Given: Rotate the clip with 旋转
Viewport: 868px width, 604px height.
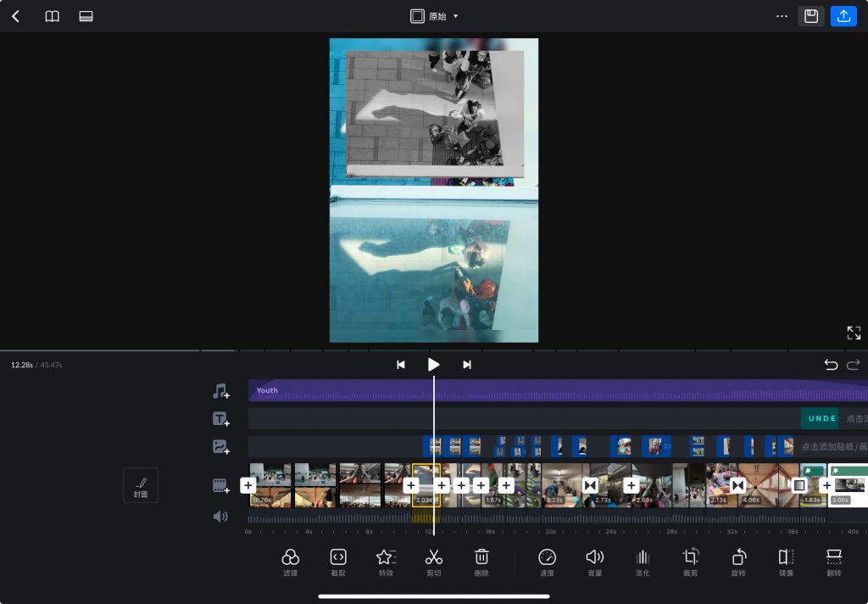Looking at the screenshot, I should (x=738, y=562).
